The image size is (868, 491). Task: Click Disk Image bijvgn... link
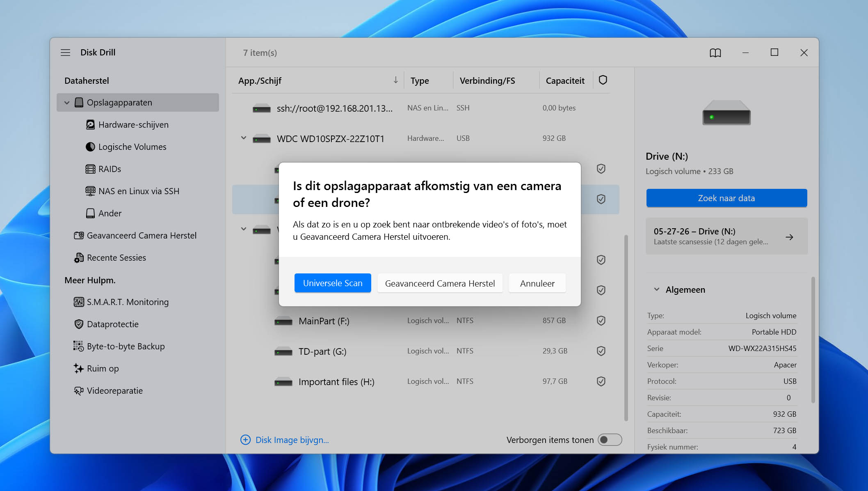point(292,440)
